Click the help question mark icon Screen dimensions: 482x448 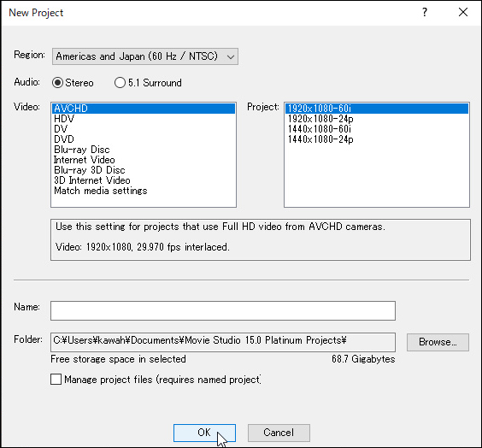pos(425,12)
